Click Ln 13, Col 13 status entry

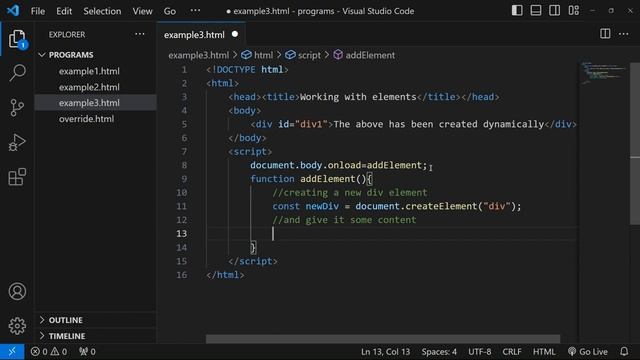click(385, 351)
